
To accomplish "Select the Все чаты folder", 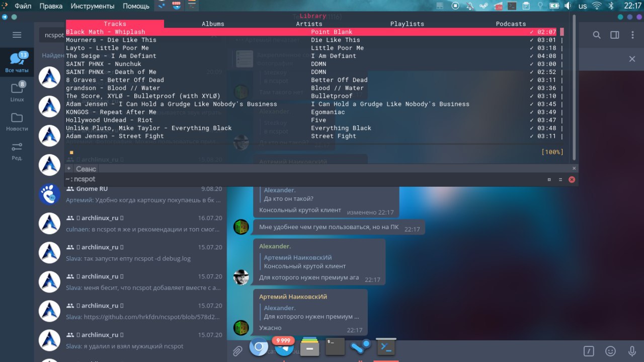I will pyautogui.click(x=17, y=62).
